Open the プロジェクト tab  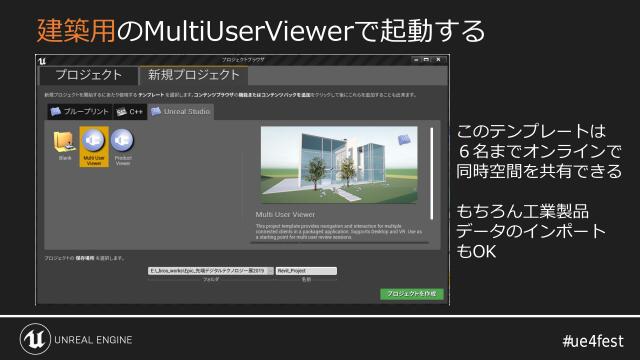pos(89,75)
